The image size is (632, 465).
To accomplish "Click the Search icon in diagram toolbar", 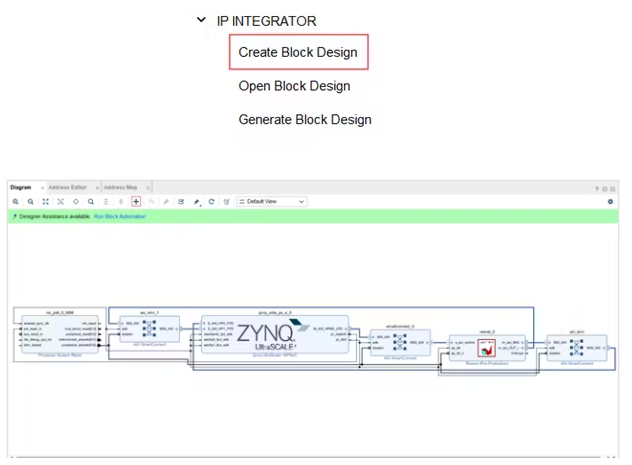I will [x=91, y=202].
